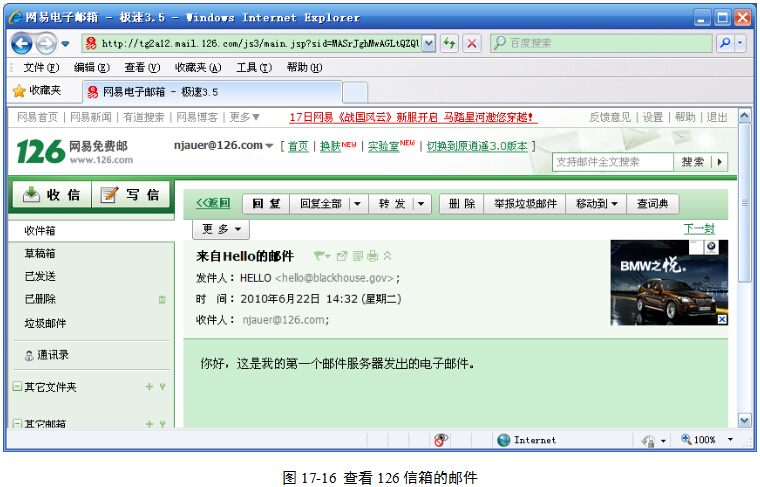Screen dimensions: 760x487
Task: Click the 换肤 skin change link
Action: point(330,146)
